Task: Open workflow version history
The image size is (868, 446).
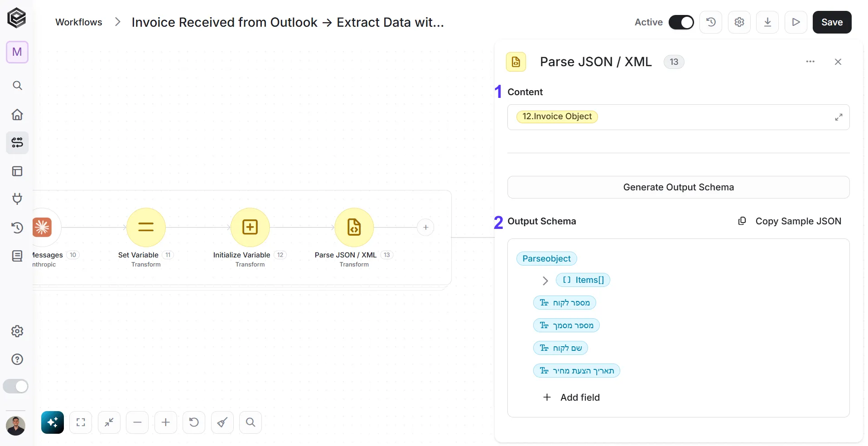Action: [711, 22]
